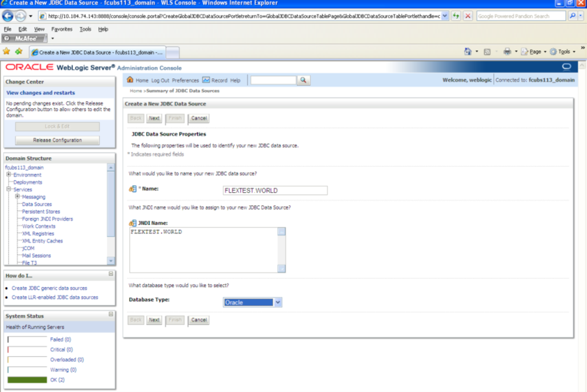This screenshot has height=392, width=587.
Task: Select Deployments in Domain Structure
Action: coord(27,182)
